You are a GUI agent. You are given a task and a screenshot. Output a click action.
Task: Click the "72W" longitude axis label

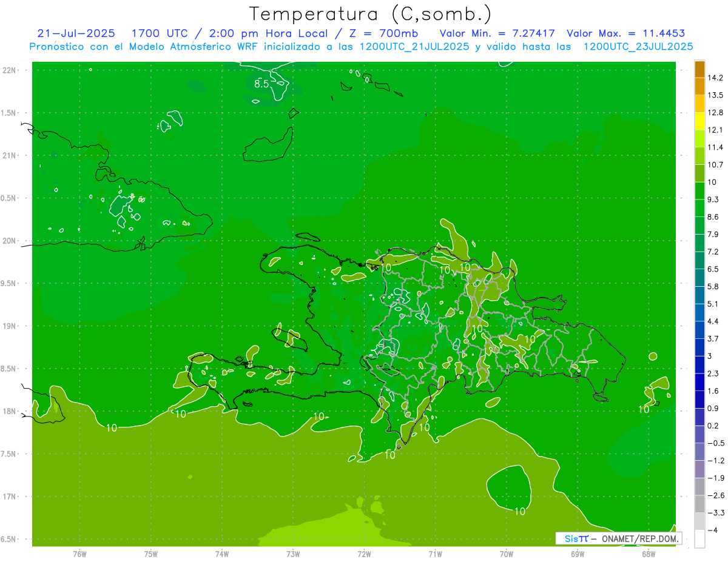(x=364, y=554)
